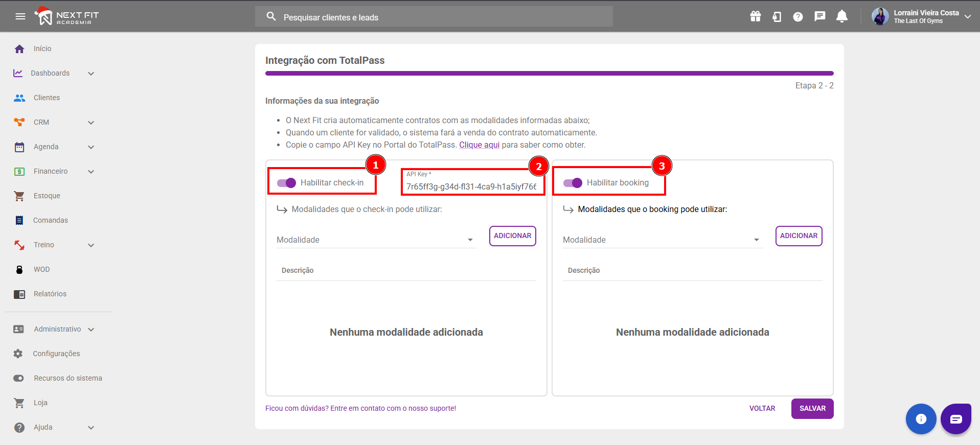
Task: Open the hamburger menu
Action: [20, 16]
